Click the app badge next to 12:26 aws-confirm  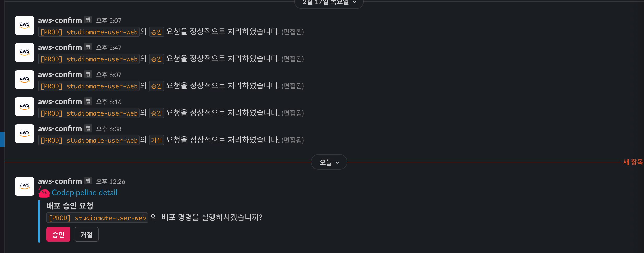coord(88,181)
